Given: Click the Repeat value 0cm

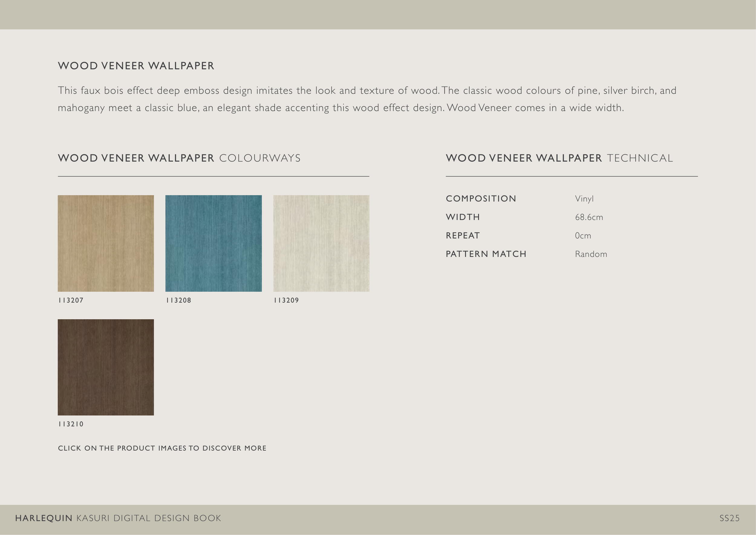Looking at the screenshot, I should (583, 235).
